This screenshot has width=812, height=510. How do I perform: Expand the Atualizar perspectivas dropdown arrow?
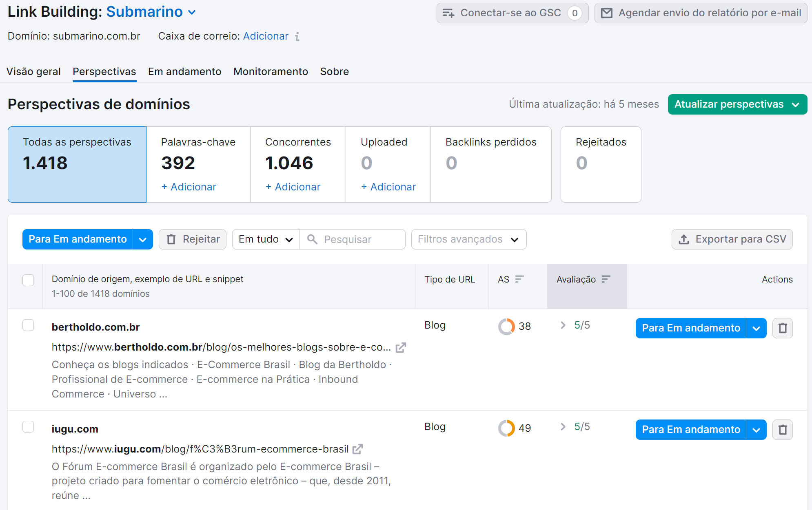pyautogui.click(x=795, y=105)
